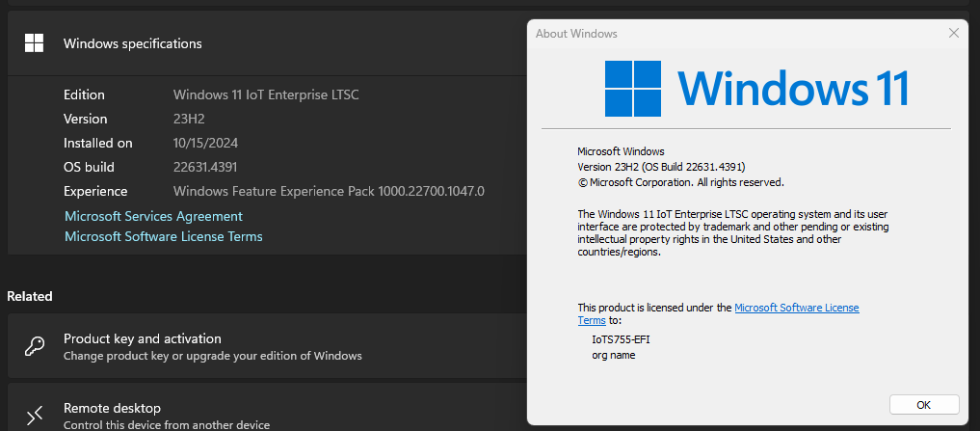Click the Related heading

point(29,296)
